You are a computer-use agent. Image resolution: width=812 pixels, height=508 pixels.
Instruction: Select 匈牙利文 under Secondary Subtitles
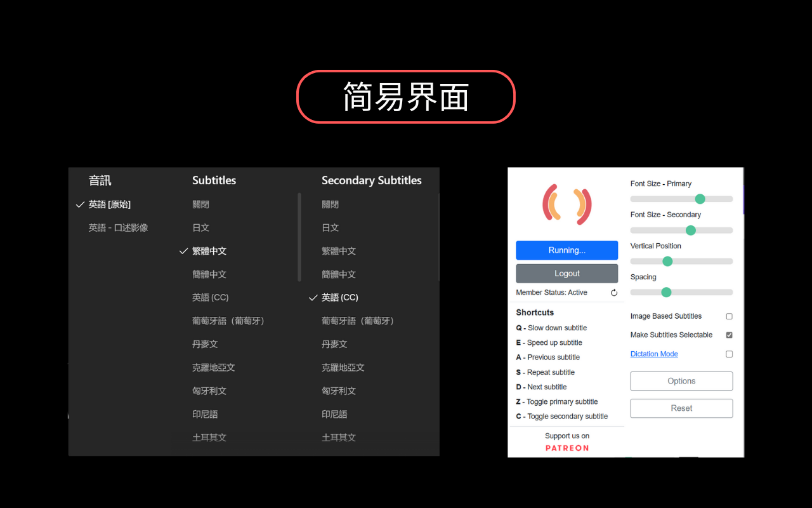(339, 391)
